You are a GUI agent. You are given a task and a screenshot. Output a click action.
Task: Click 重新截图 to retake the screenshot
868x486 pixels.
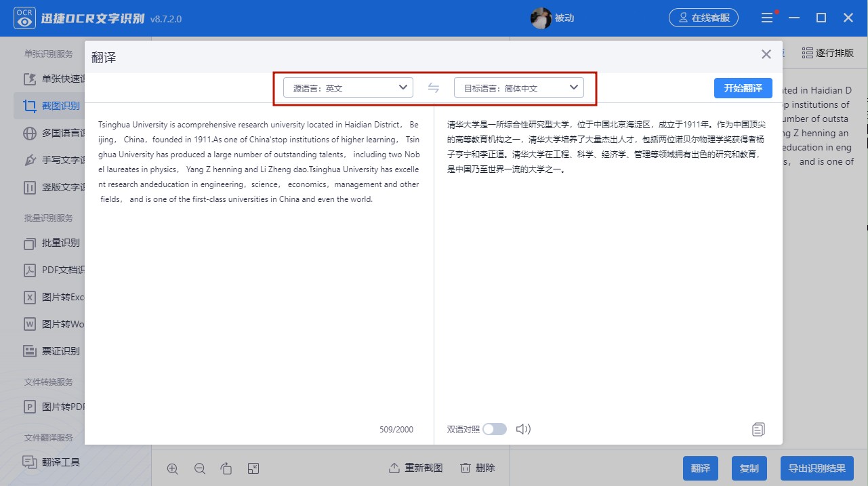click(x=415, y=468)
